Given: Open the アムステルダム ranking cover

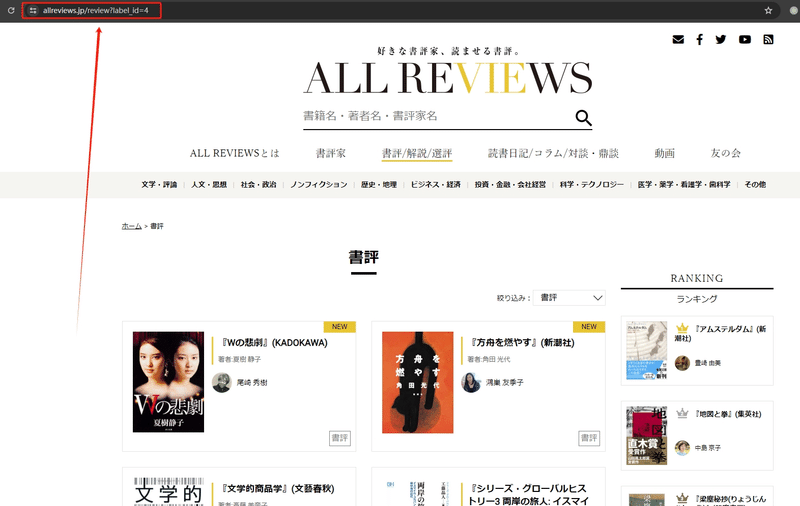Looking at the screenshot, I should tap(647, 351).
